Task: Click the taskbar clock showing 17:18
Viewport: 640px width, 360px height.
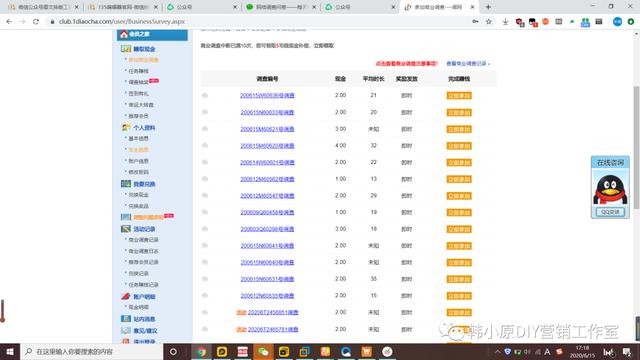Action: click(582, 351)
